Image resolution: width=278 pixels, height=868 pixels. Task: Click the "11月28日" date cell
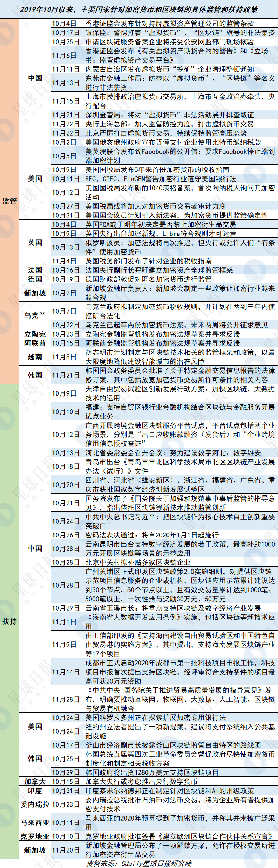coord(68,699)
